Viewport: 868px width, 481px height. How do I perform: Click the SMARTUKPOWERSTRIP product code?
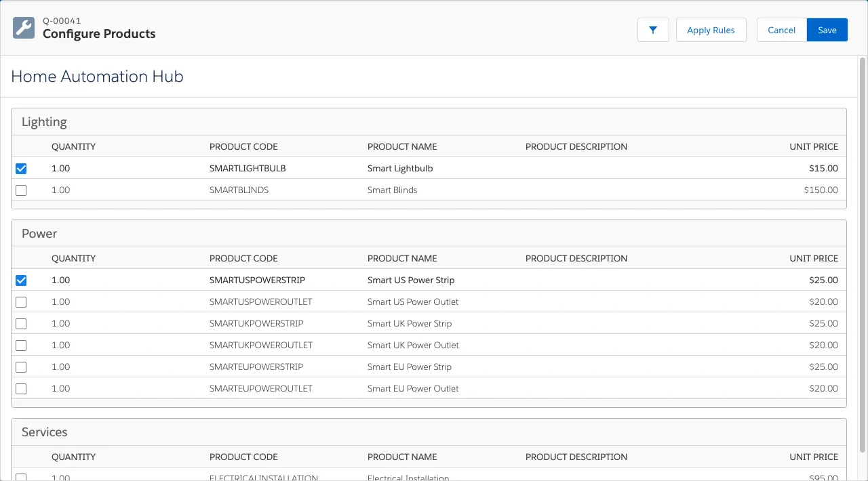tap(256, 323)
